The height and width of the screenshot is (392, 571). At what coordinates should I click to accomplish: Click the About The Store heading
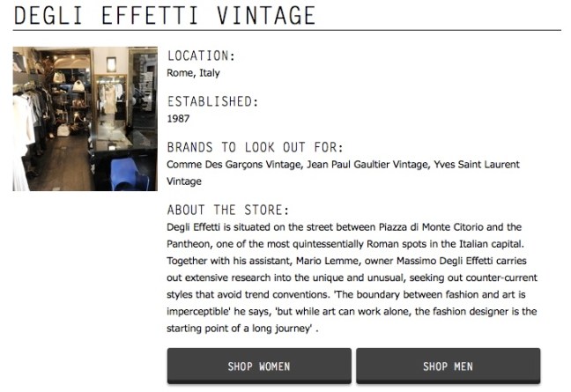[x=228, y=211]
